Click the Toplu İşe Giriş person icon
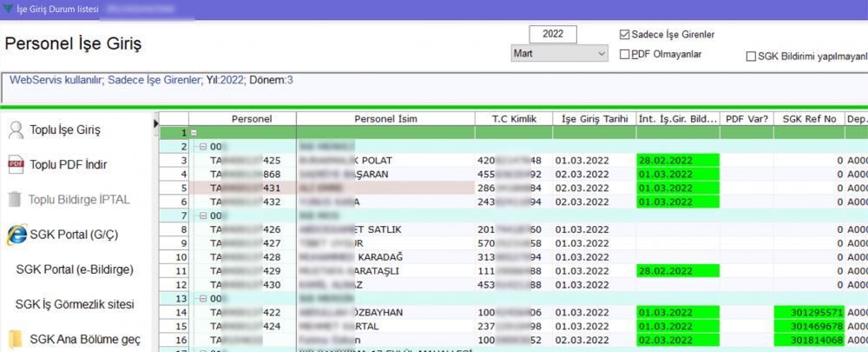The image size is (868, 352). pyautogui.click(x=16, y=130)
